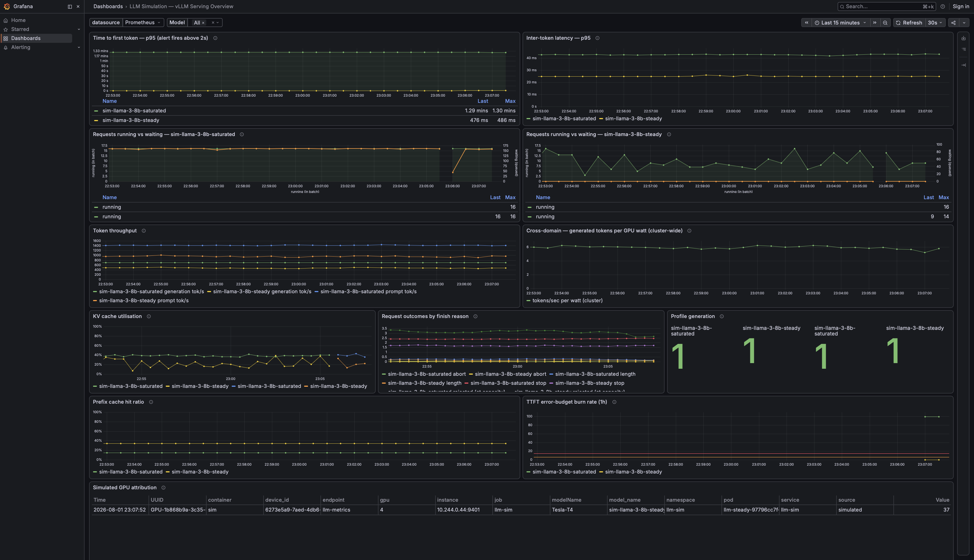Shift time range forward with double-right arrows

[x=875, y=23]
